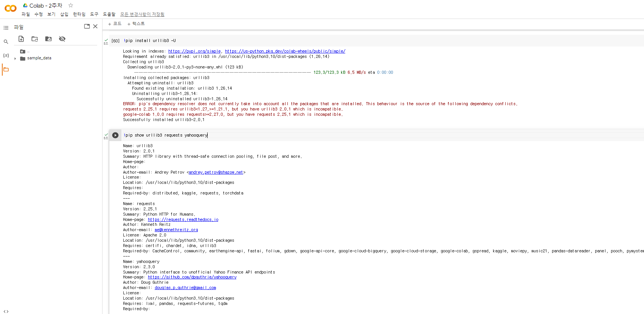
Task: Click the Colab logo
Action: tap(11, 8)
